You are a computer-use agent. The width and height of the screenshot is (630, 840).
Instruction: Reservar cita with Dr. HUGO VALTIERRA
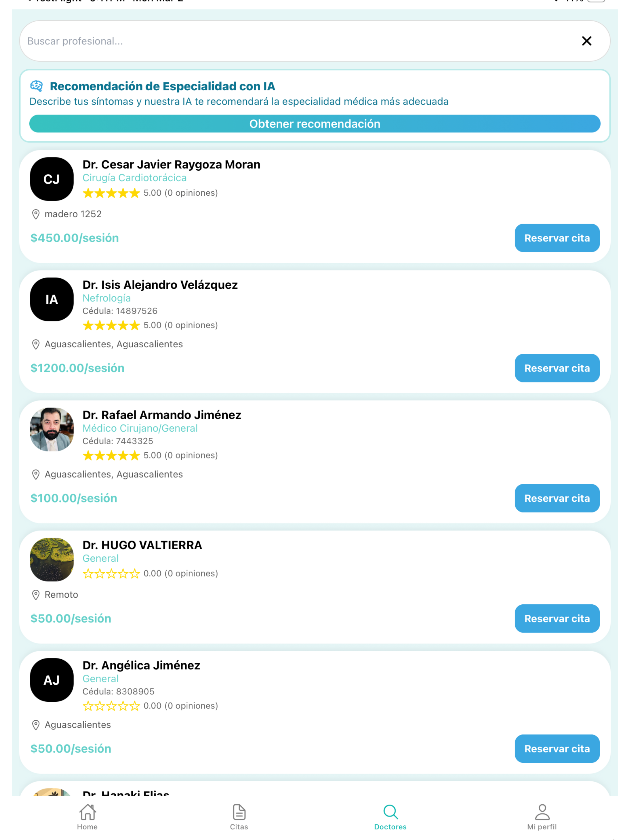pyautogui.click(x=557, y=619)
